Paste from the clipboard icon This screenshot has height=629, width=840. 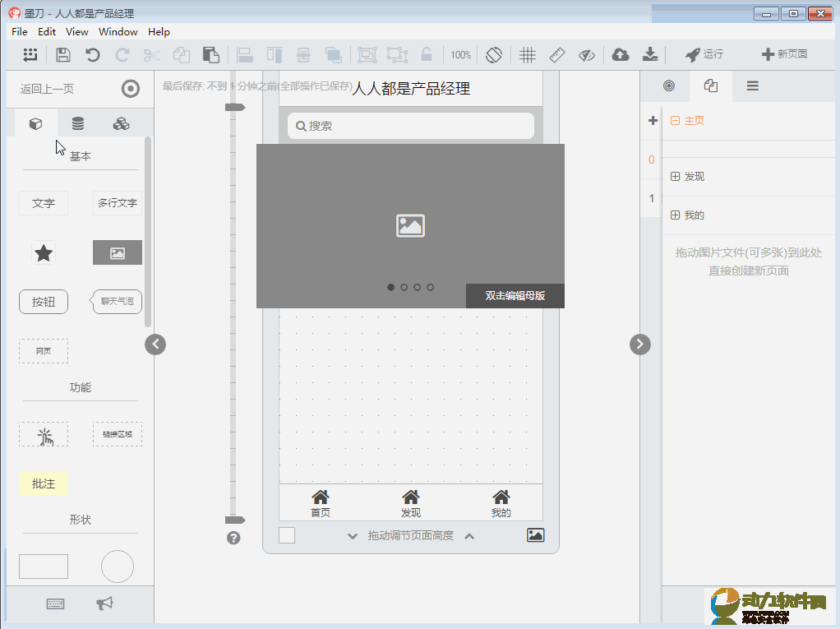pos(210,54)
